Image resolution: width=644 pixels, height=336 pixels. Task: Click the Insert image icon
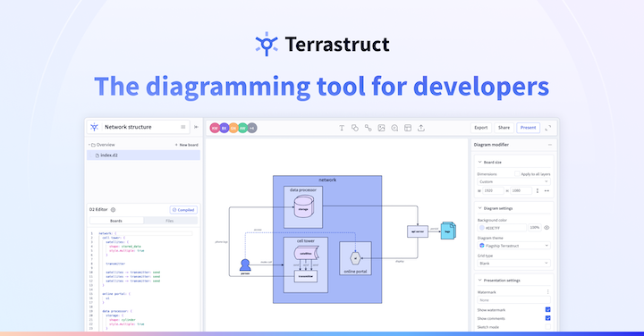pos(381,128)
